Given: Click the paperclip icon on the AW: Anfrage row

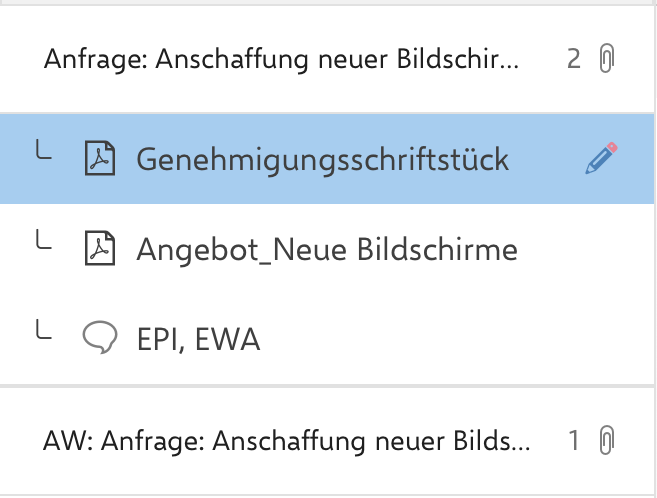Looking at the screenshot, I should 606,440.
